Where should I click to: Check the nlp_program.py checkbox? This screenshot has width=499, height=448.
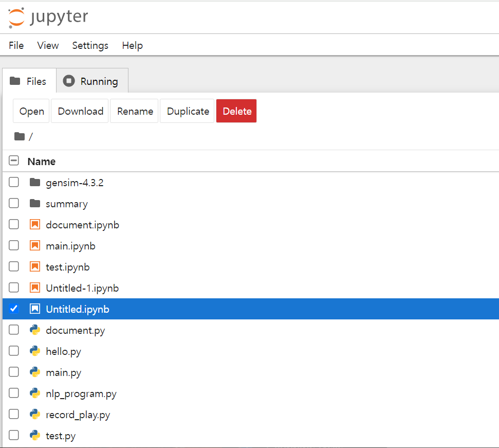[x=14, y=393]
